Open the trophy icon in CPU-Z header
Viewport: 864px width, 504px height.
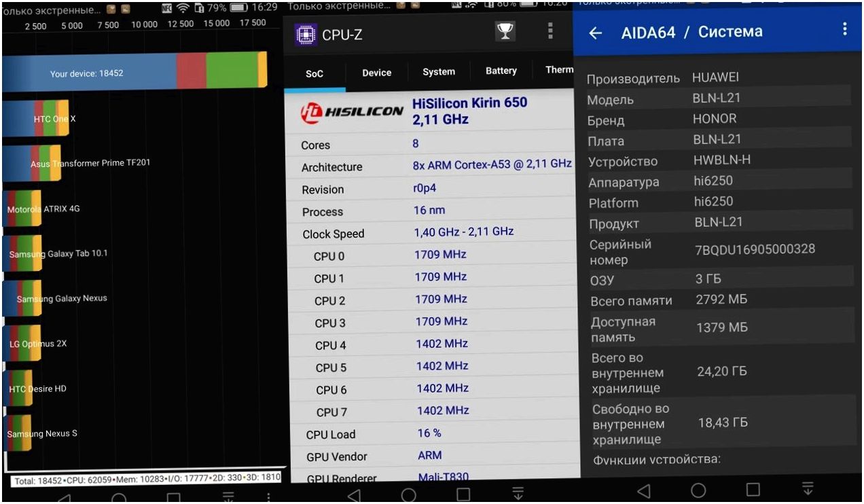point(505,31)
